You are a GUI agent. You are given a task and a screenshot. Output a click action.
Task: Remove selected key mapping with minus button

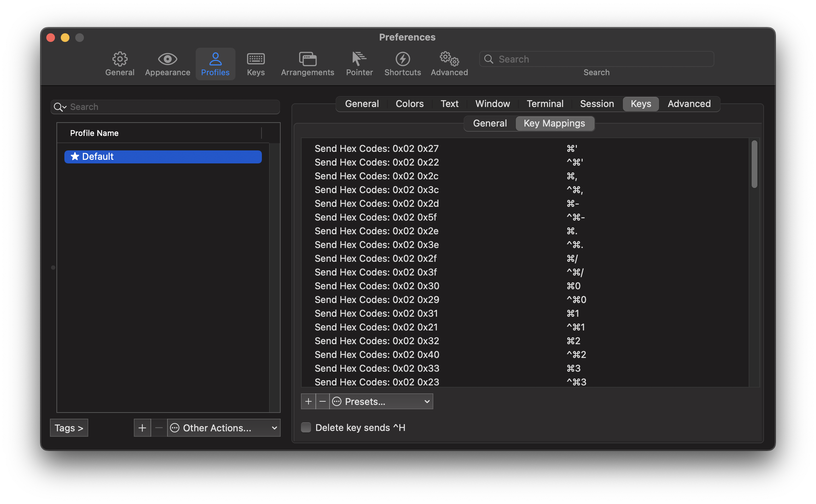click(x=323, y=401)
